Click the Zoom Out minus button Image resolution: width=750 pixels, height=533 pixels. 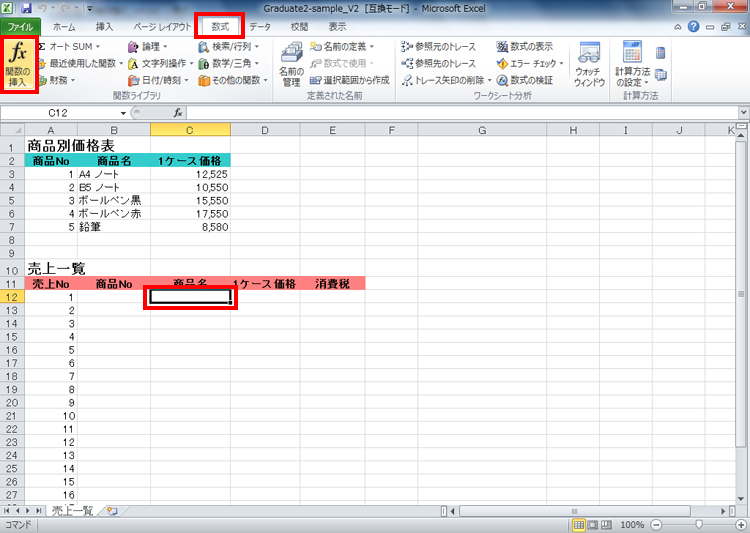[656, 525]
